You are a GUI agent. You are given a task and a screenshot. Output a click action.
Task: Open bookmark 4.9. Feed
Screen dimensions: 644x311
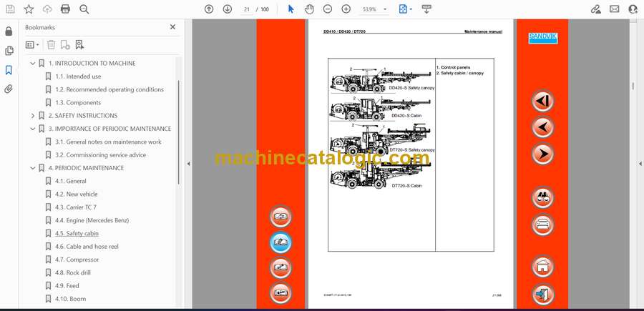67,286
